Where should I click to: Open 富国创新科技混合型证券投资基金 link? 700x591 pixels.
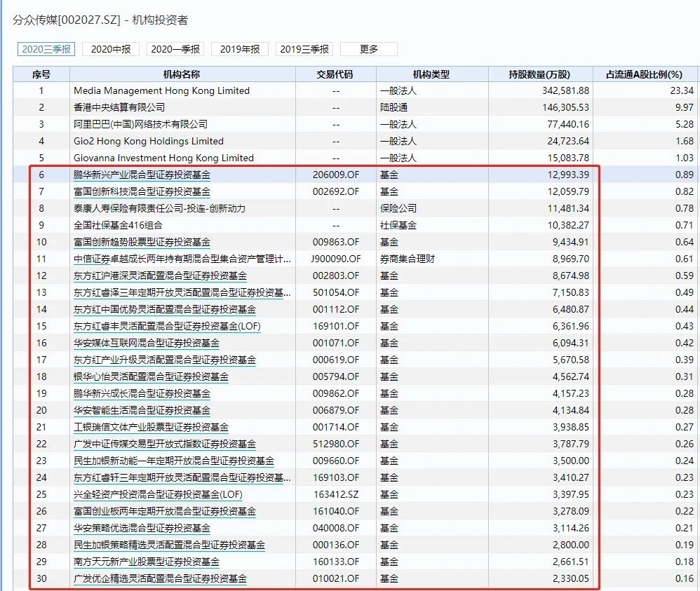[x=142, y=192]
